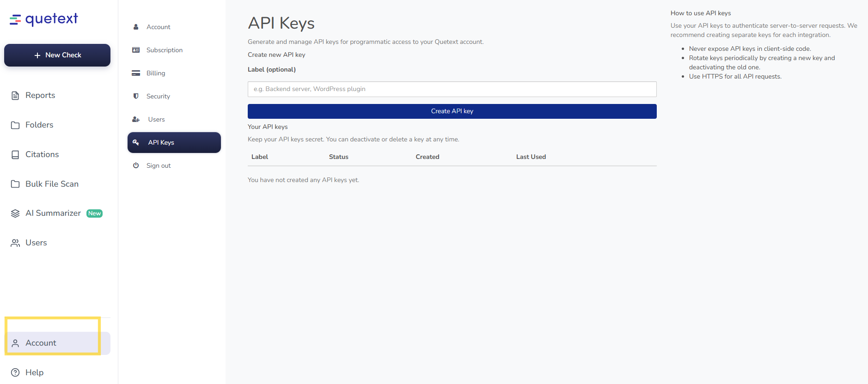Screen dimensions: 868x384
Task: Open Bulk File Scan page
Action: pos(52,184)
